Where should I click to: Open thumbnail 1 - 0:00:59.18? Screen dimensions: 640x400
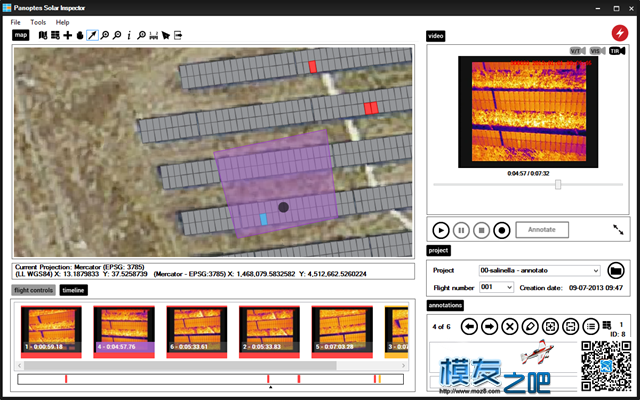click(x=51, y=332)
